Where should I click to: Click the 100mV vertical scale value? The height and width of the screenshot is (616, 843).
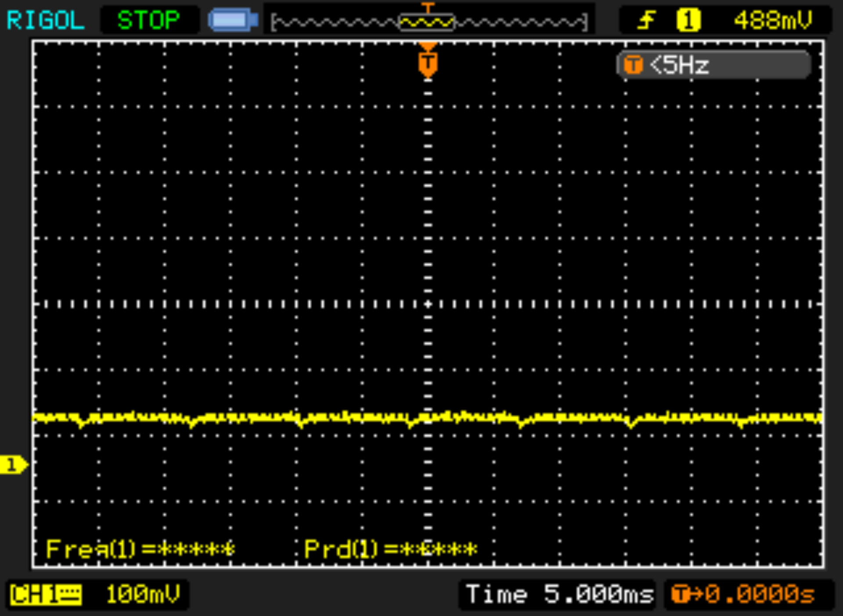coord(143,595)
